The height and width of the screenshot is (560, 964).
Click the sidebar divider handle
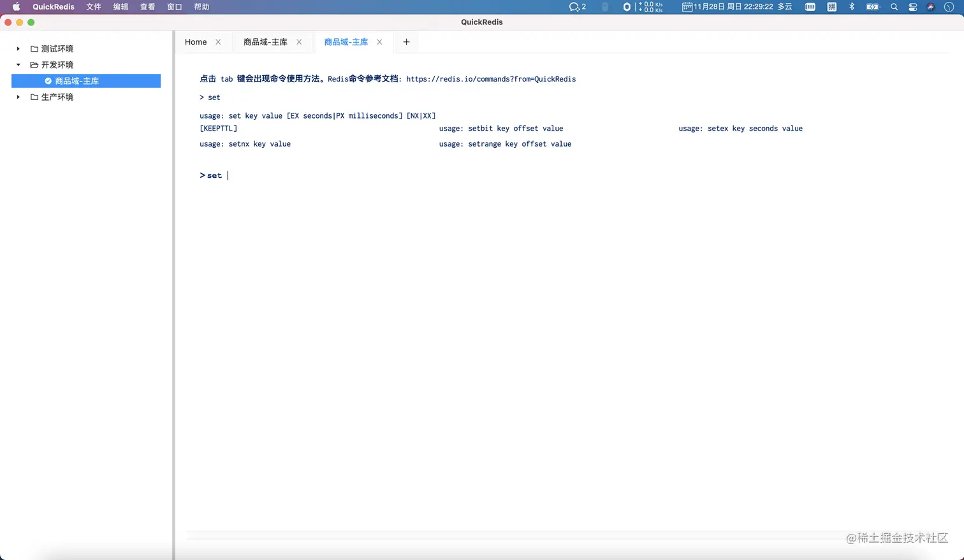[173, 295]
